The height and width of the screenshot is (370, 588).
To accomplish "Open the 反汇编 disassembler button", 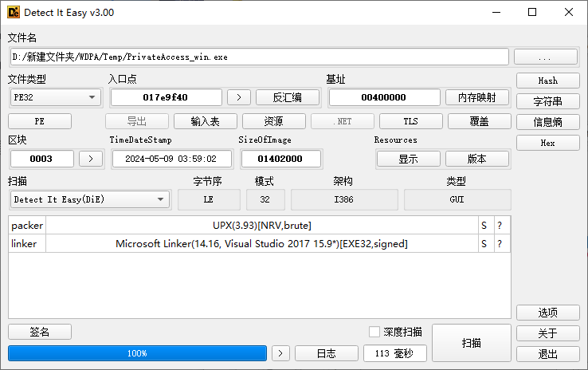I will click(x=288, y=97).
